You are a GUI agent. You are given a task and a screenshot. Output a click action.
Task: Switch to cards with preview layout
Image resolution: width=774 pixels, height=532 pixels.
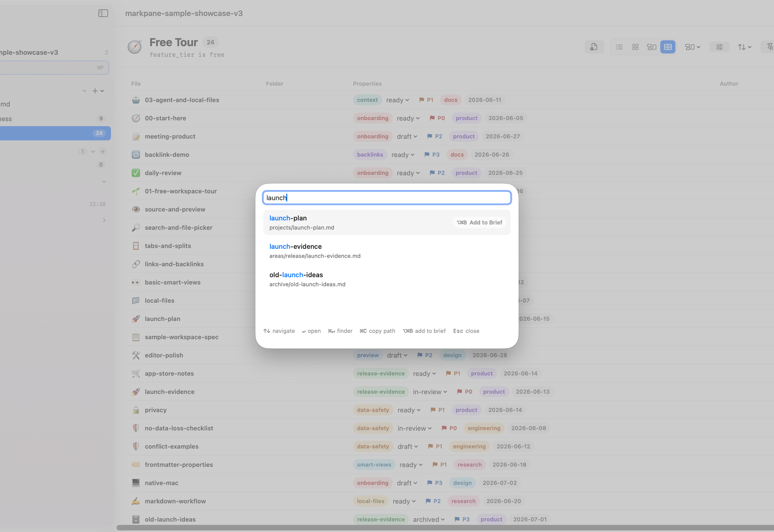652,47
